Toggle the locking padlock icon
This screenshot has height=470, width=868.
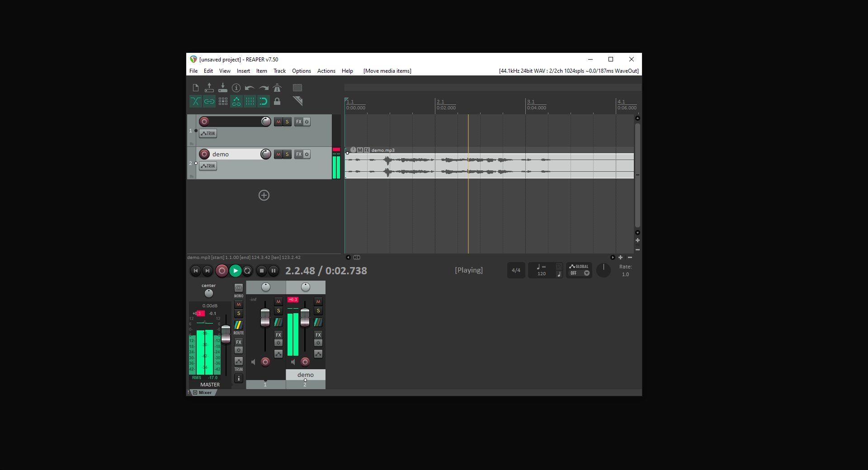277,102
